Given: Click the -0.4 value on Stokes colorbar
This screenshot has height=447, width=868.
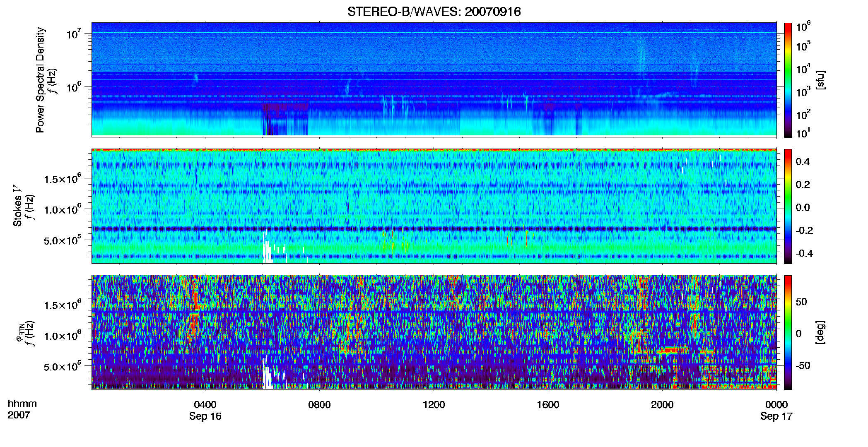Looking at the screenshot, I should pyautogui.click(x=805, y=254).
